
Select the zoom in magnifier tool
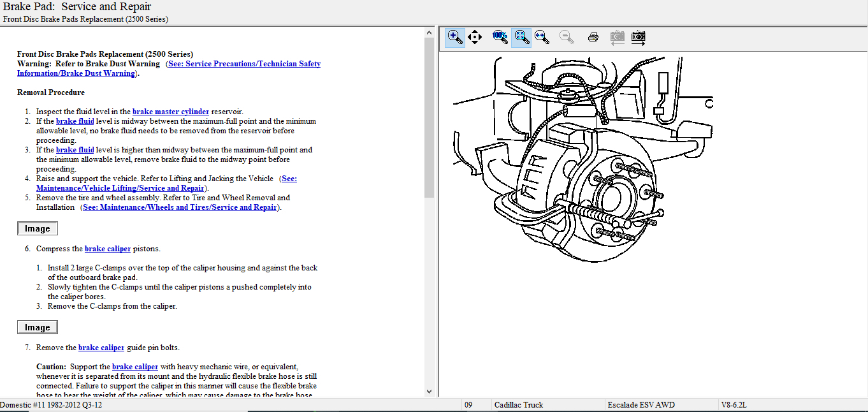pyautogui.click(x=454, y=37)
